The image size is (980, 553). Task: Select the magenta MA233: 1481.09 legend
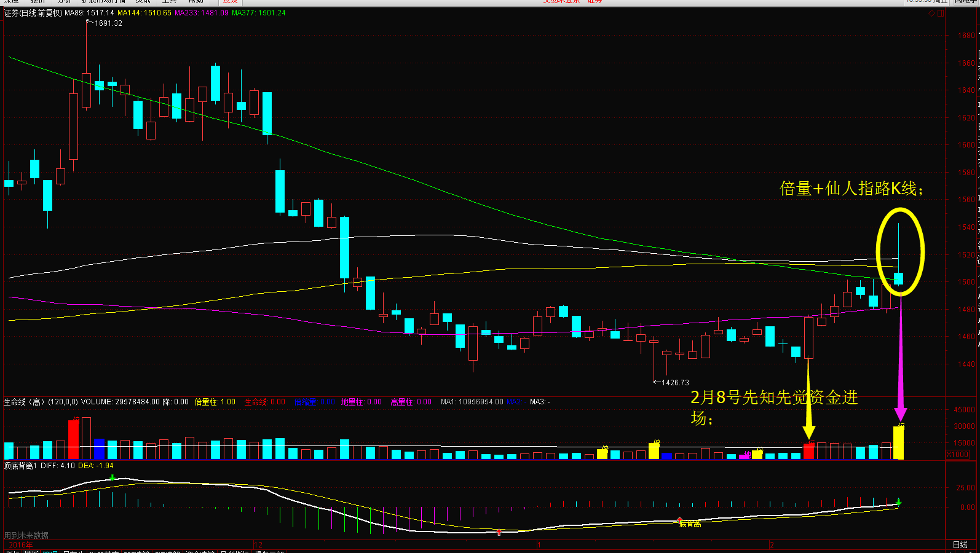click(202, 13)
